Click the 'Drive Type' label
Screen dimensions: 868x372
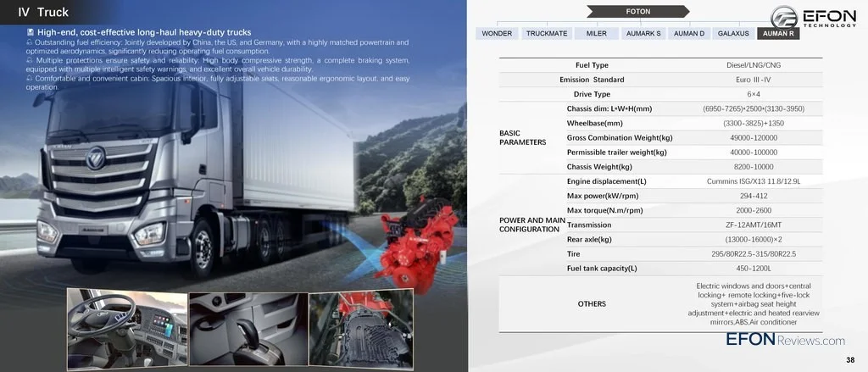[592, 94]
